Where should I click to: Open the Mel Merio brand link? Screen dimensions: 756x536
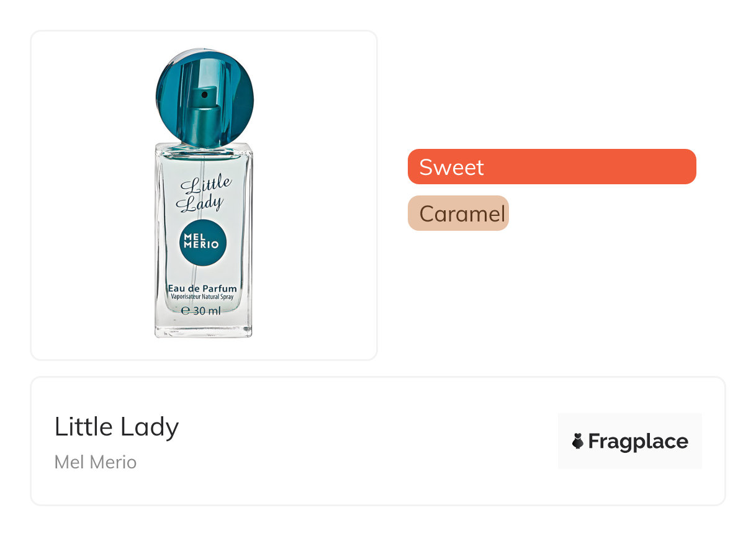point(96,462)
